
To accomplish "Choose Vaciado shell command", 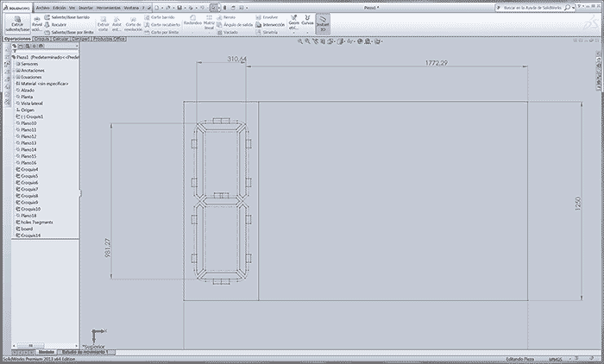I will pos(227,33).
